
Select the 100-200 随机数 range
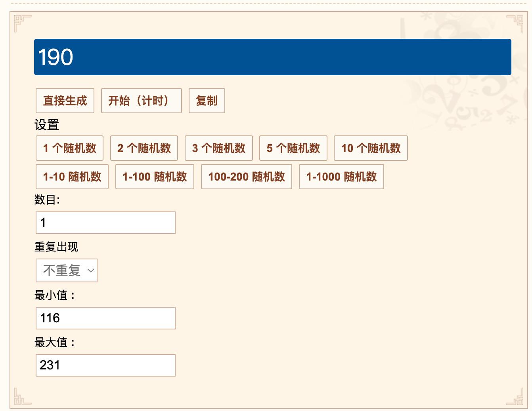(x=246, y=177)
